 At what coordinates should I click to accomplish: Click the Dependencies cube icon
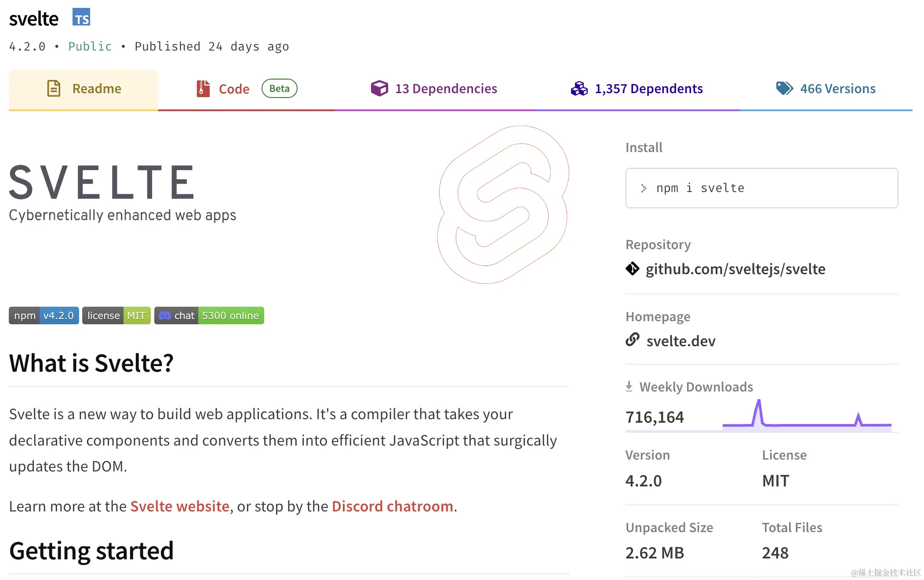(x=379, y=88)
